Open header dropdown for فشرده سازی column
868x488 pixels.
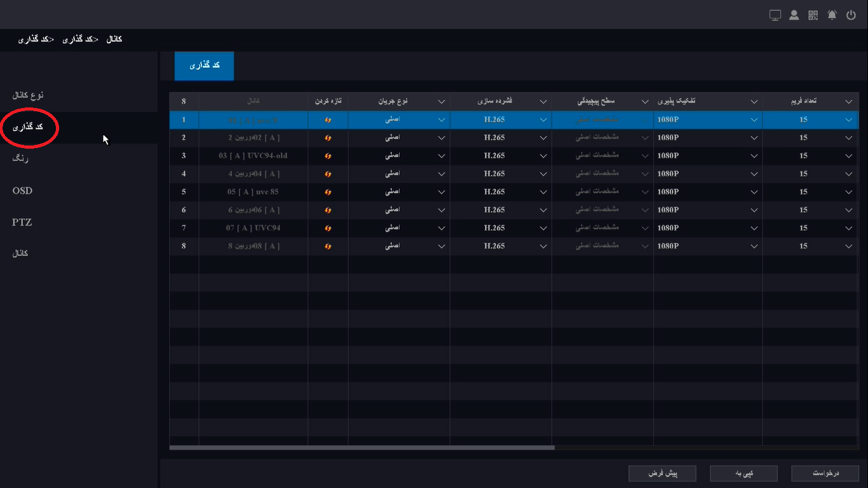click(543, 102)
